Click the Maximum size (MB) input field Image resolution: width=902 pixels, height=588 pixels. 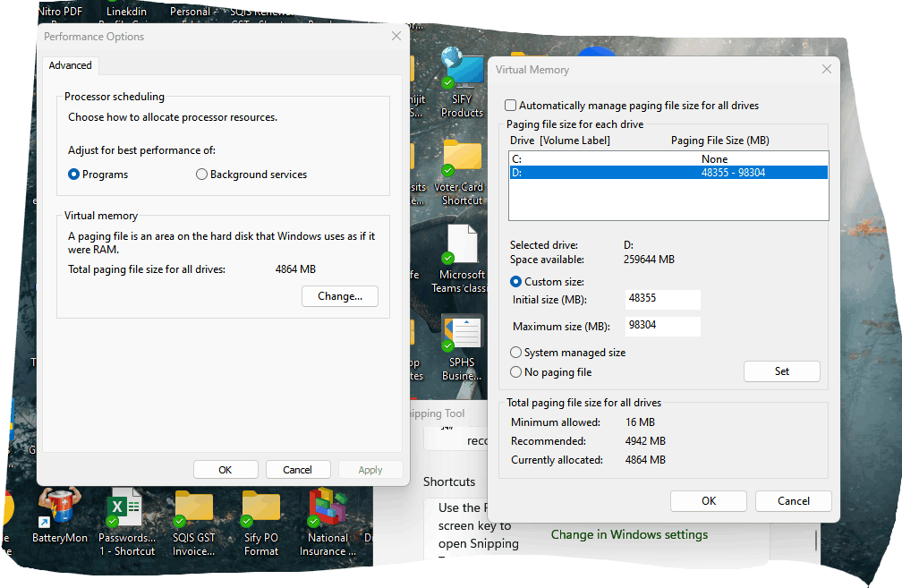662,326
